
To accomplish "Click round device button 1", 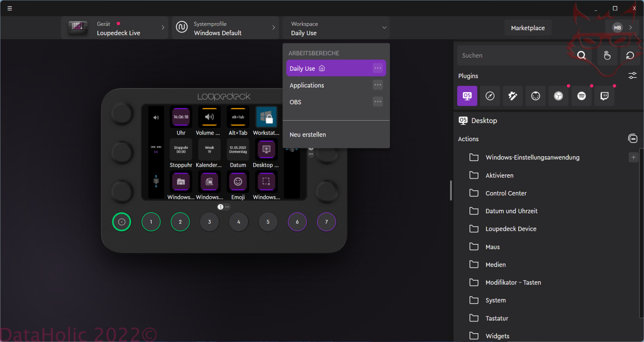I will (151, 222).
